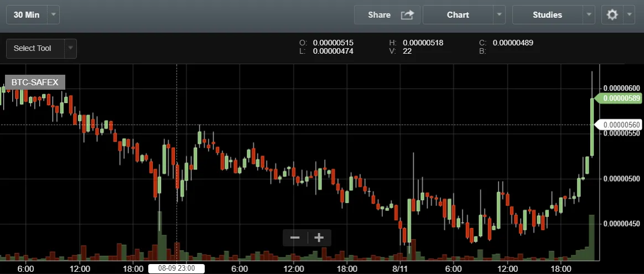644x274 pixels.
Task: Open the Select Tool combo box
Action: pos(35,49)
